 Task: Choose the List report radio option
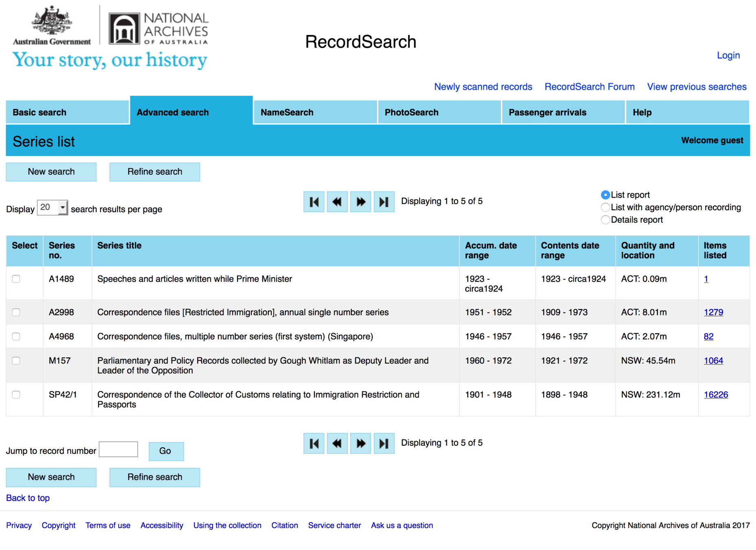tap(605, 195)
